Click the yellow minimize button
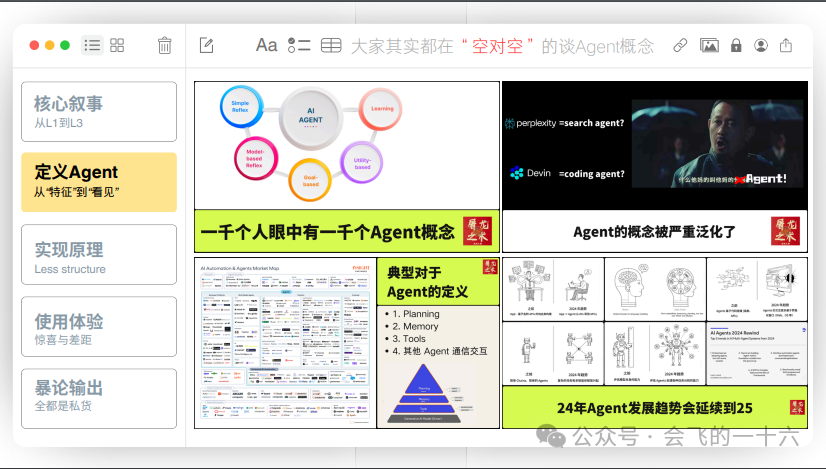This screenshot has width=826, height=469. (50, 45)
